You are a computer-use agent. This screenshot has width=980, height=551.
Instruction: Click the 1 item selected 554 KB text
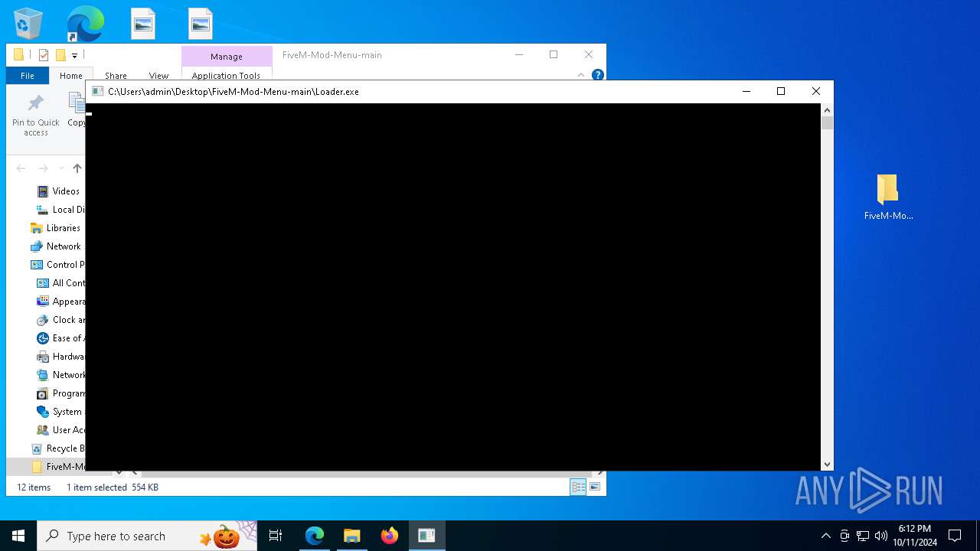[x=113, y=487]
